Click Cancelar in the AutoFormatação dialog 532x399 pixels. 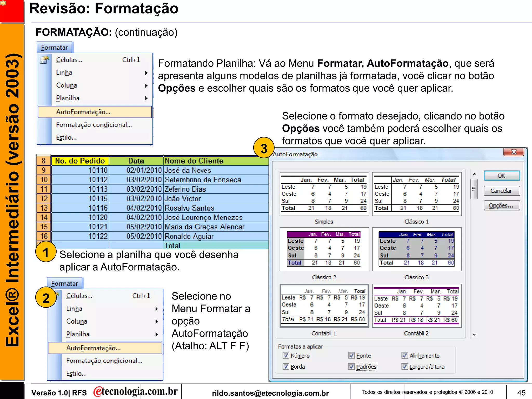[502, 191]
